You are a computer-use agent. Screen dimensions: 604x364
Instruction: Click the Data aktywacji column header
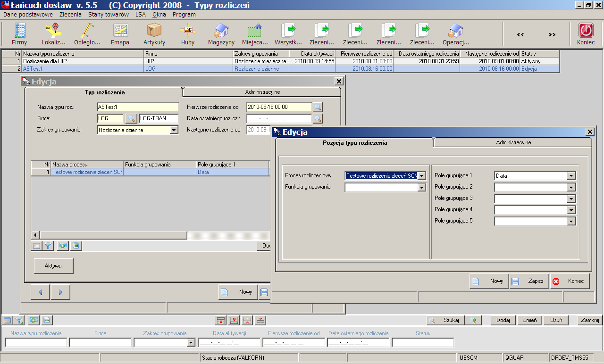click(312, 54)
